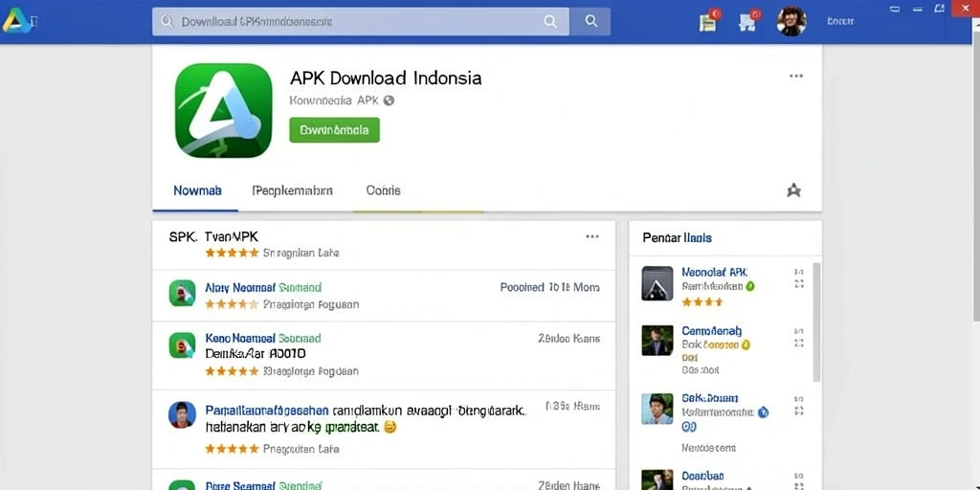
Task: Click the Sek.Doiam thumbnail in the sidebar
Action: (x=657, y=409)
